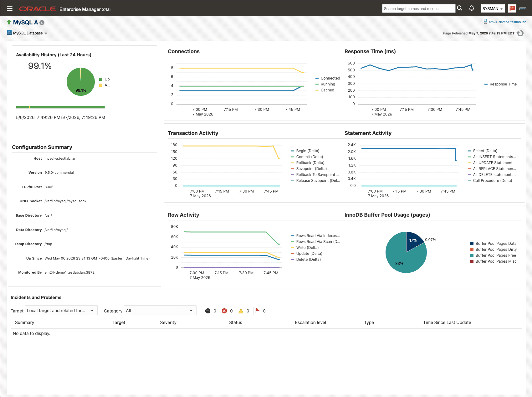Toggle All UPDATE Statement legend entry
This screenshot has width=532, height=397.
pyautogui.click(x=492, y=163)
